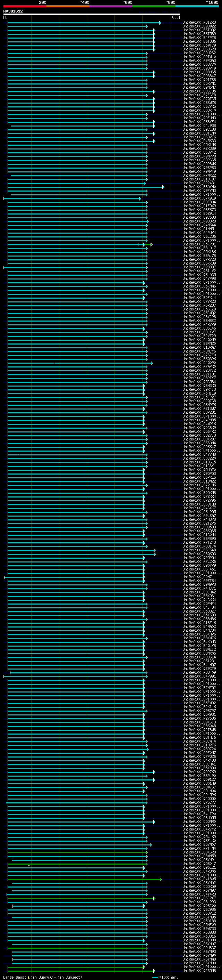The image size is (222, 980).
Task: Click the UniRef100_A8IZK3 hit label
Action: (199, 23)
